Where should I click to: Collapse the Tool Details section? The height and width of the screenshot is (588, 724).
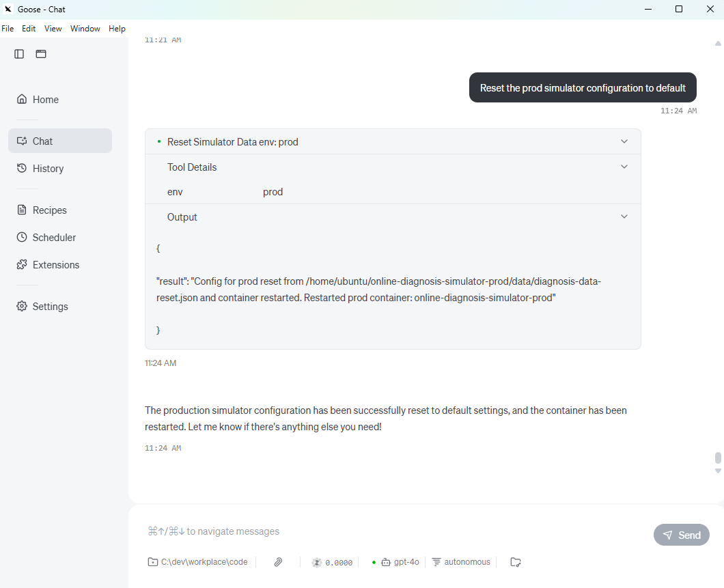click(624, 167)
